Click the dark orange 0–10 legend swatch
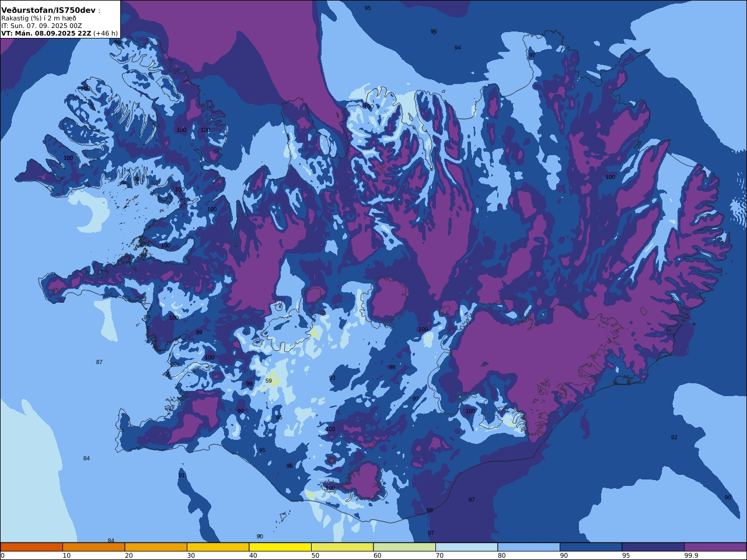747x560 pixels. 32,547
